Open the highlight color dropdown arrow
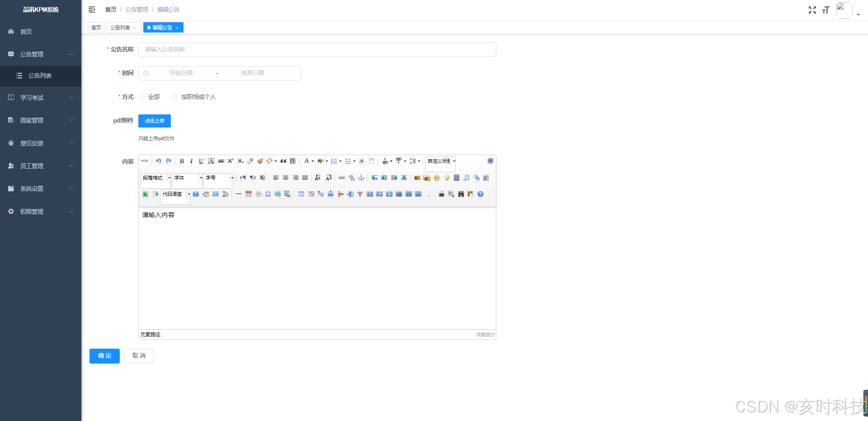Viewport: 868px width, 421px height. tap(327, 161)
